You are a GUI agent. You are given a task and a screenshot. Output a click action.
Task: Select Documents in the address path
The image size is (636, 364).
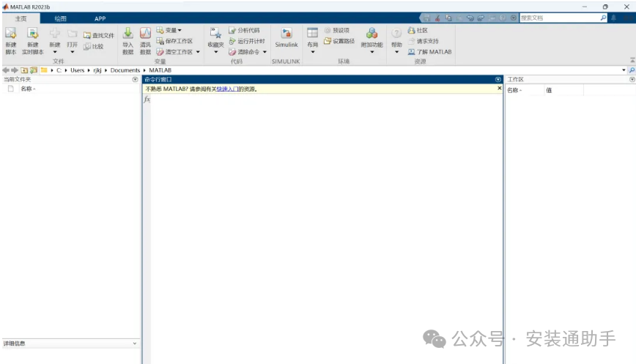(x=125, y=70)
